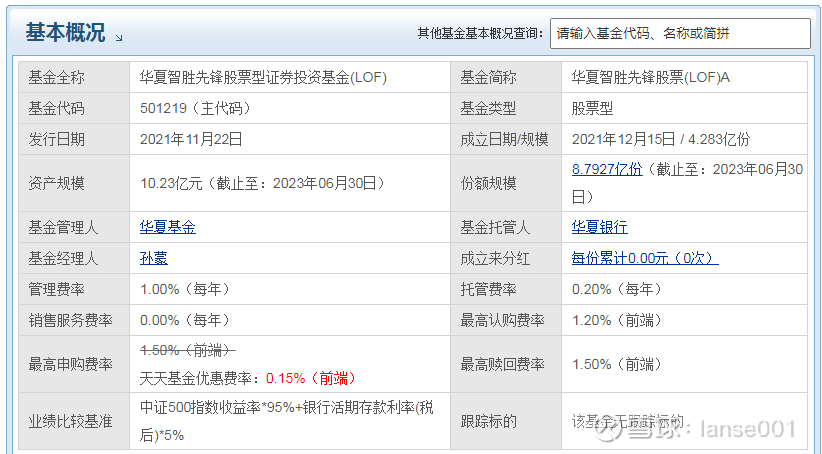Open the 8.7927亿份 share size link
This screenshot has height=454, width=822.
(607, 169)
